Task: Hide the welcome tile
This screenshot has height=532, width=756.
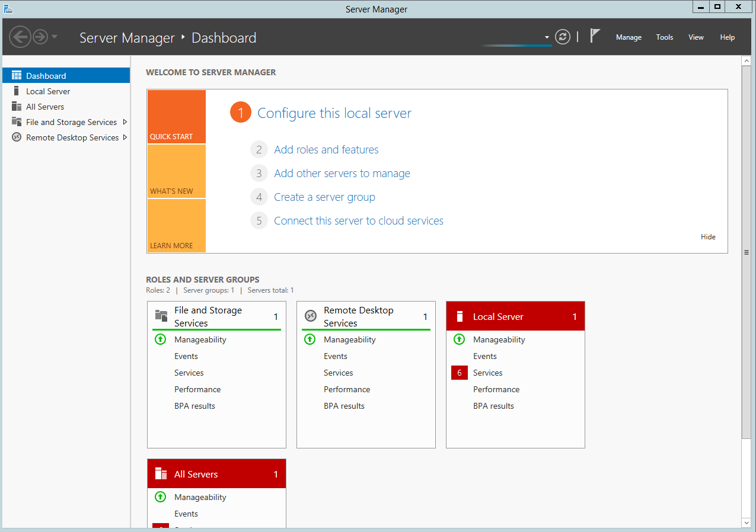Action: tap(708, 237)
